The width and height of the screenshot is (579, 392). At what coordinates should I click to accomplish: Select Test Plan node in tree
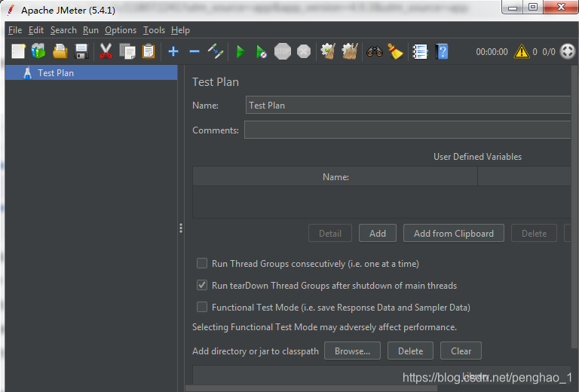91,72
